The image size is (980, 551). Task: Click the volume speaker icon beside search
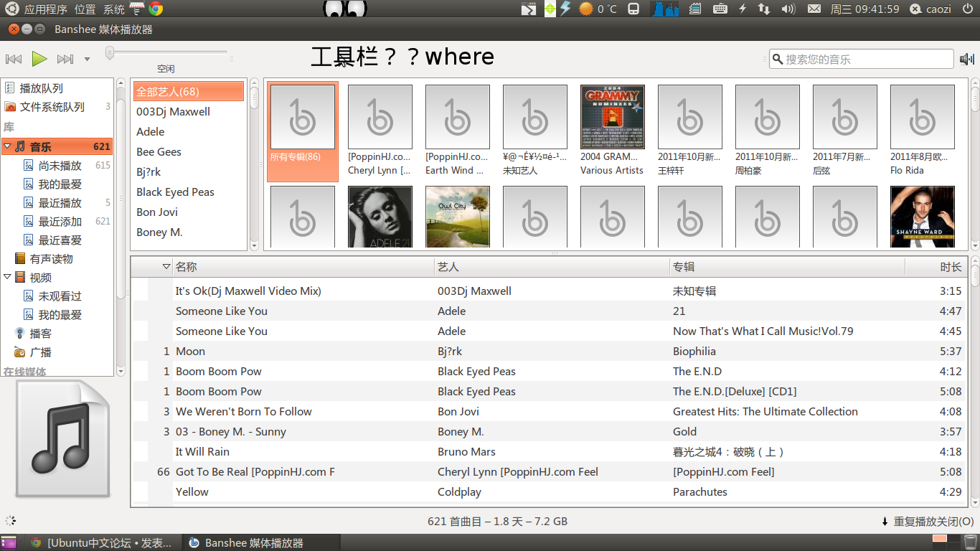click(967, 59)
